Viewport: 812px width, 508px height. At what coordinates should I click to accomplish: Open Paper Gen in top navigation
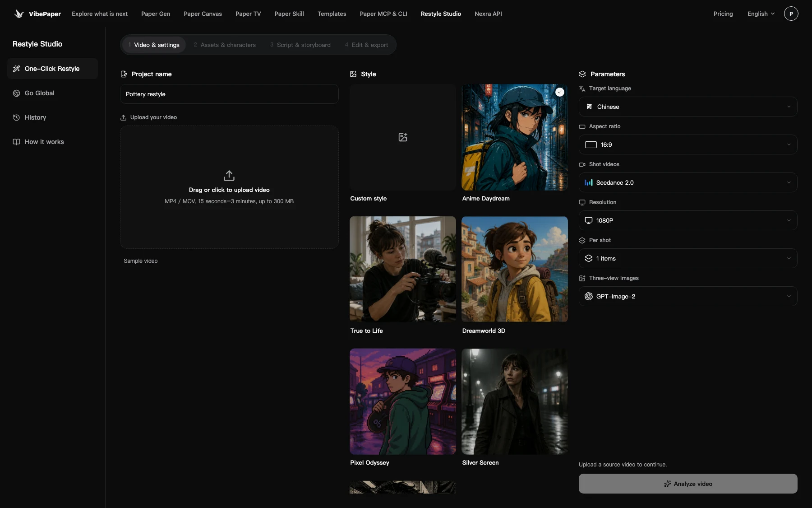click(156, 14)
